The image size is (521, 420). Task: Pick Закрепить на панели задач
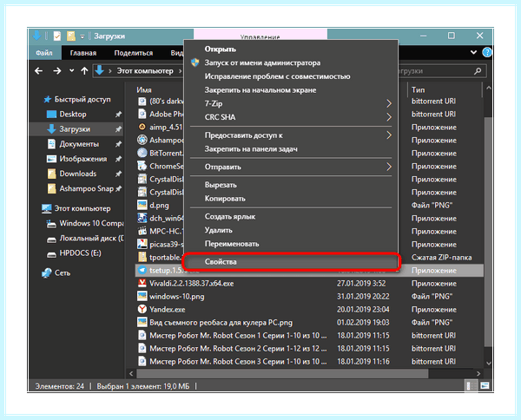coord(251,149)
